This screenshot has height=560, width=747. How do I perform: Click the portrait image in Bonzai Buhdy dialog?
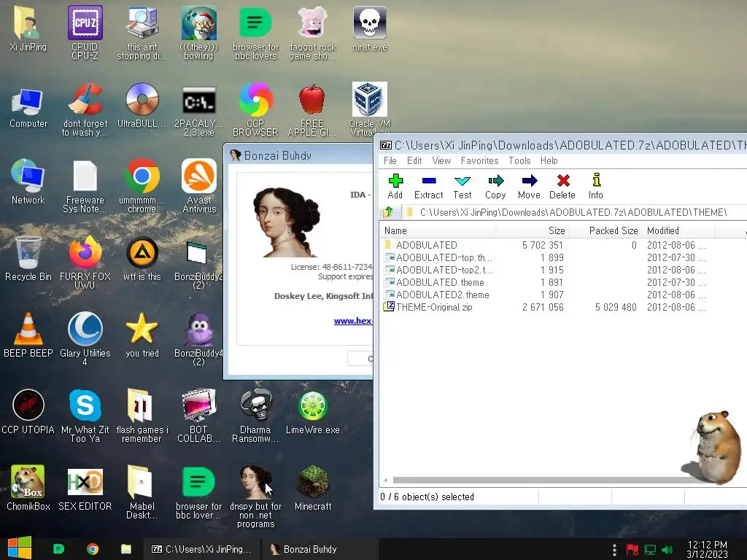[287, 222]
